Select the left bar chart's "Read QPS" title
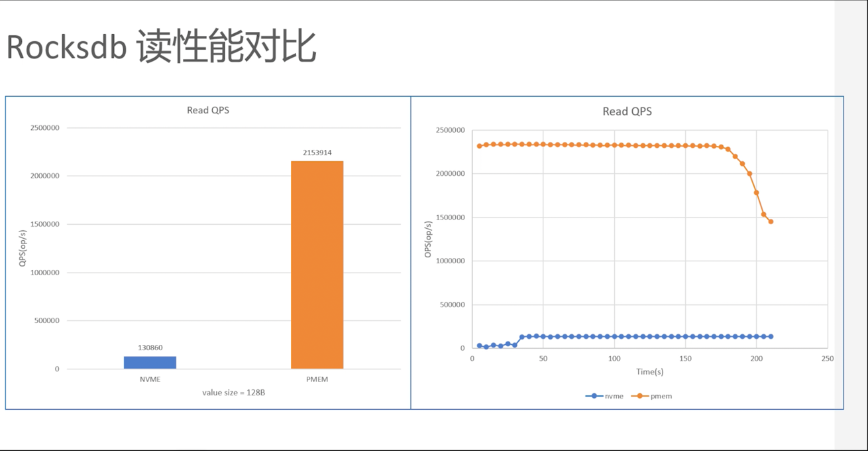Screen dimensions: 868x451 click(x=208, y=110)
